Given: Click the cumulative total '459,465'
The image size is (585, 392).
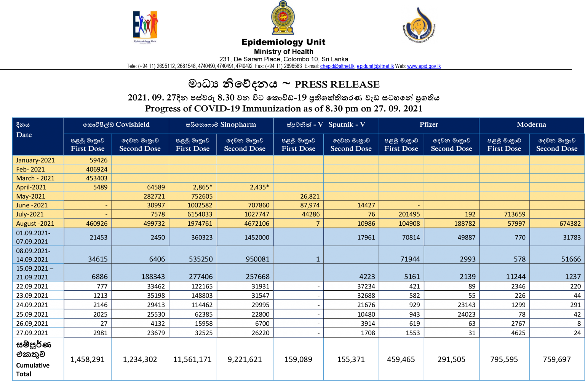Looking at the screenshot, I should (401, 359).
